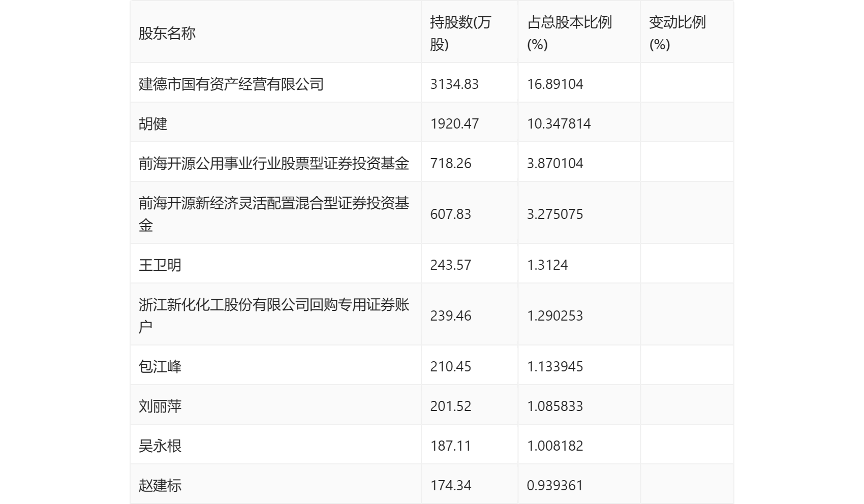Select the value 243.57
The width and height of the screenshot is (864, 504).
pyautogui.click(x=451, y=265)
